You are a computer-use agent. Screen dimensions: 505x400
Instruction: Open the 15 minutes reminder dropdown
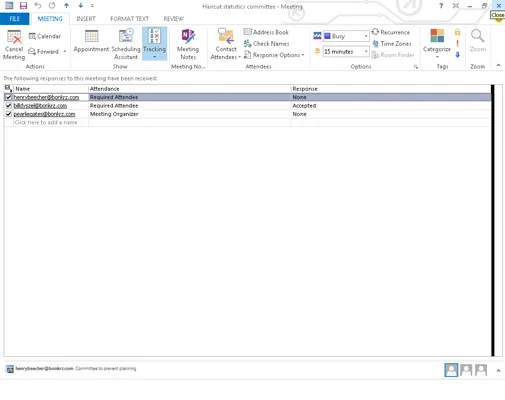pos(366,51)
